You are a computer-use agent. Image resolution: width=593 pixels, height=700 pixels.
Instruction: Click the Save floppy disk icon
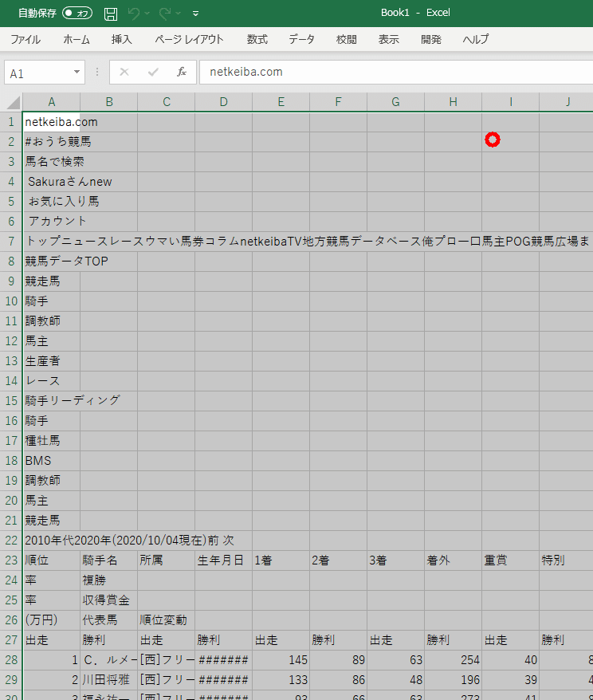(x=111, y=14)
